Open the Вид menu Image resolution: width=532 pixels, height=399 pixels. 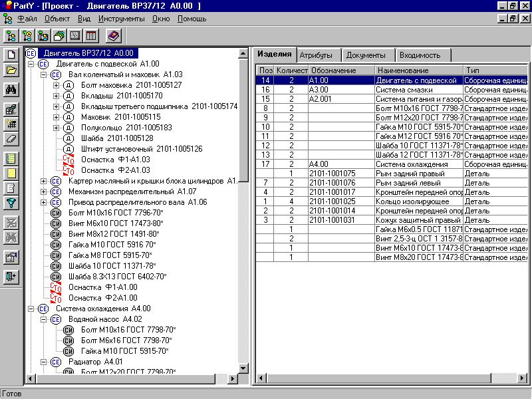(84, 19)
